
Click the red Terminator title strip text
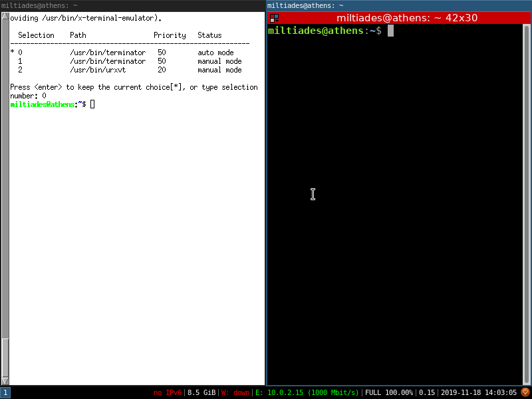click(407, 18)
